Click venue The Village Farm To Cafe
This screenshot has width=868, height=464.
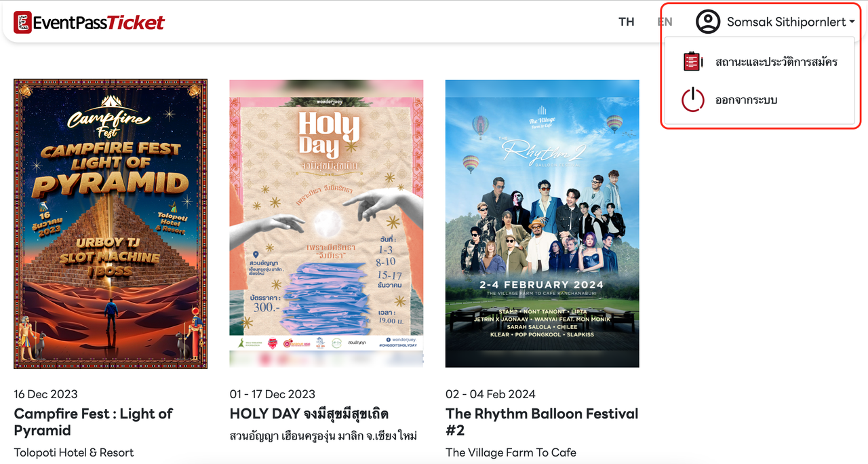(x=511, y=452)
